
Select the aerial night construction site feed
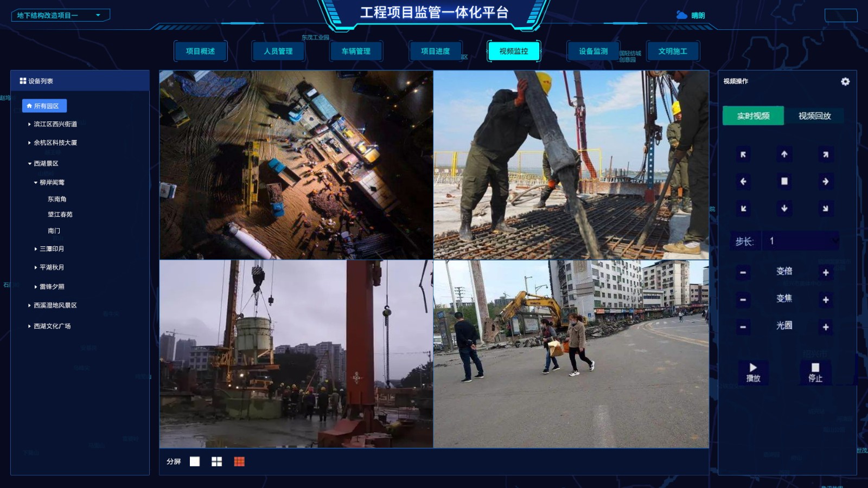pyautogui.click(x=296, y=165)
